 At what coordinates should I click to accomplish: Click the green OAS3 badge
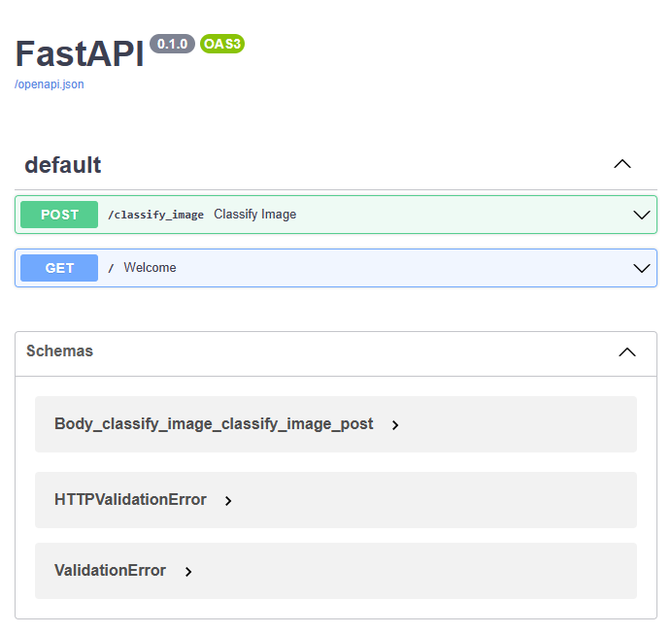pos(222,44)
